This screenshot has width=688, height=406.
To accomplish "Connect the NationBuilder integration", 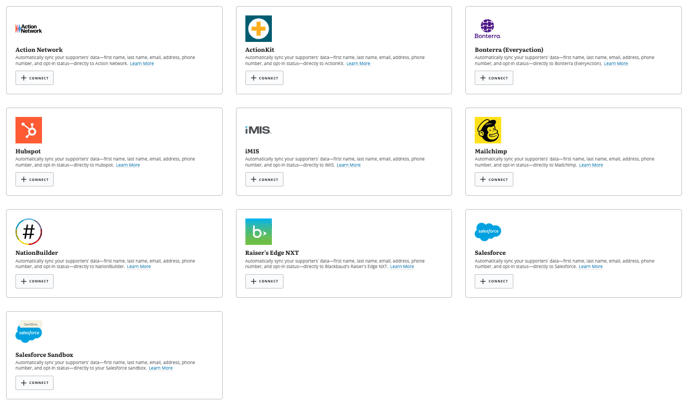I will (35, 281).
